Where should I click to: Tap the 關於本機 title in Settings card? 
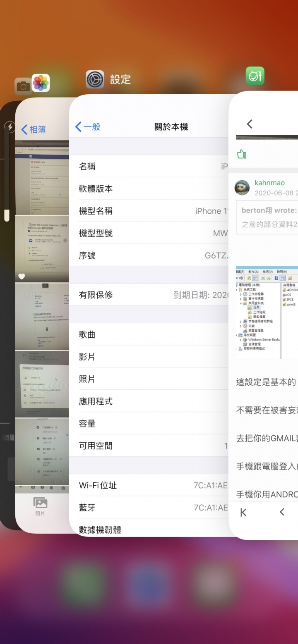tap(171, 127)
